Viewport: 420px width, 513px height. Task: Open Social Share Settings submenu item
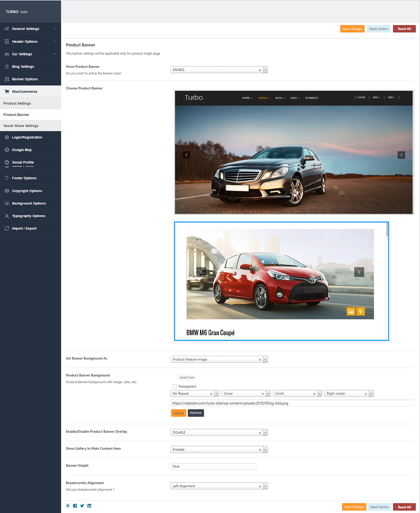click(x=21, y=126)
